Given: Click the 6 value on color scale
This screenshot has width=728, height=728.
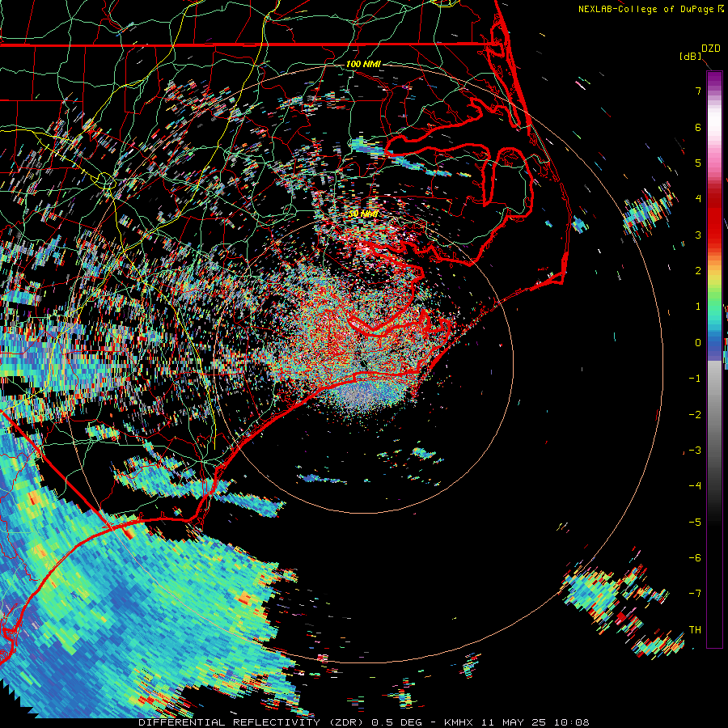Looking at the screenshot, I should pyautogui.click(x=698, y=127).
